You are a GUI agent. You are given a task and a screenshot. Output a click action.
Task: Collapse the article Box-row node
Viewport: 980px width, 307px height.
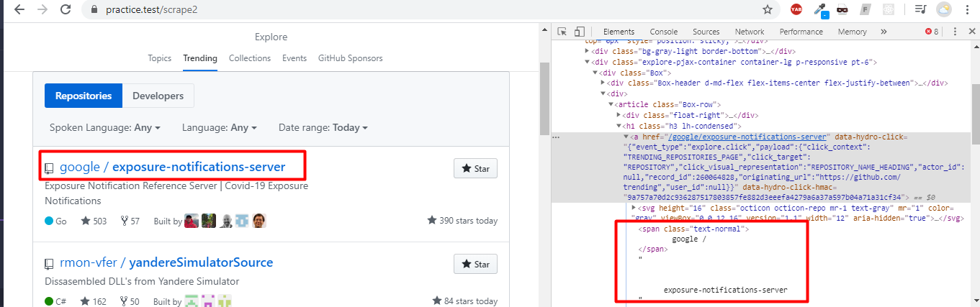(612, 104)
